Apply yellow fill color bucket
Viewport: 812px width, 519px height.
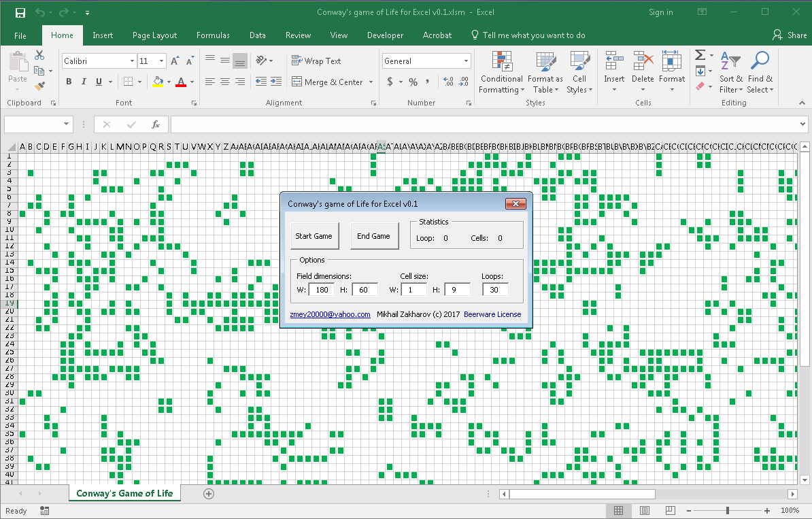tap(158, 82)
